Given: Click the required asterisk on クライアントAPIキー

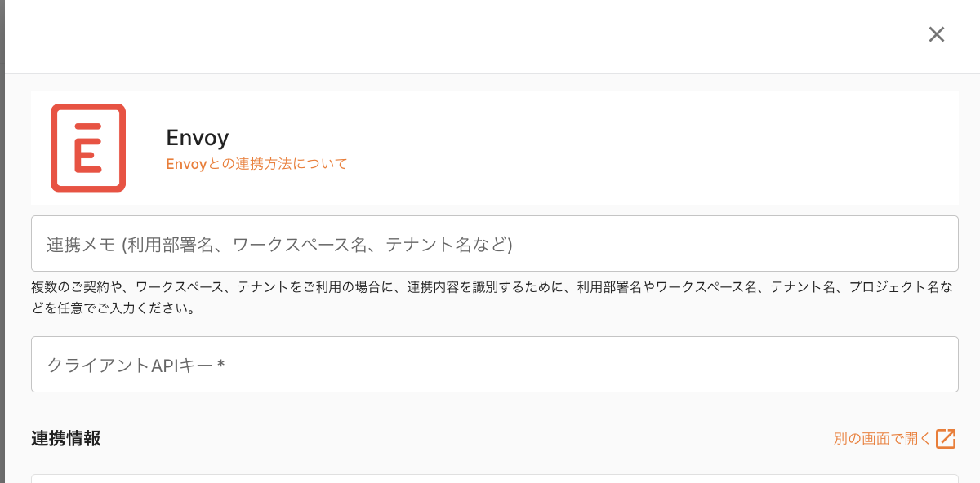Looking at the screenshot, I should point(220,366).
